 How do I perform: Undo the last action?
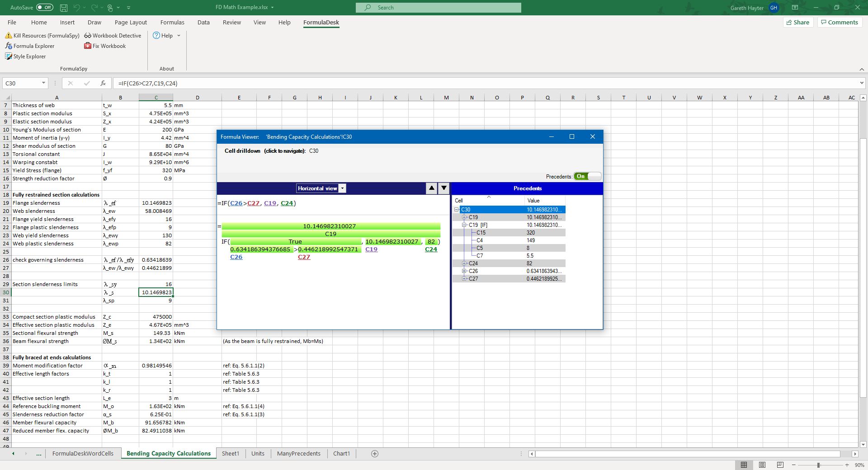[x=77, y=7]
